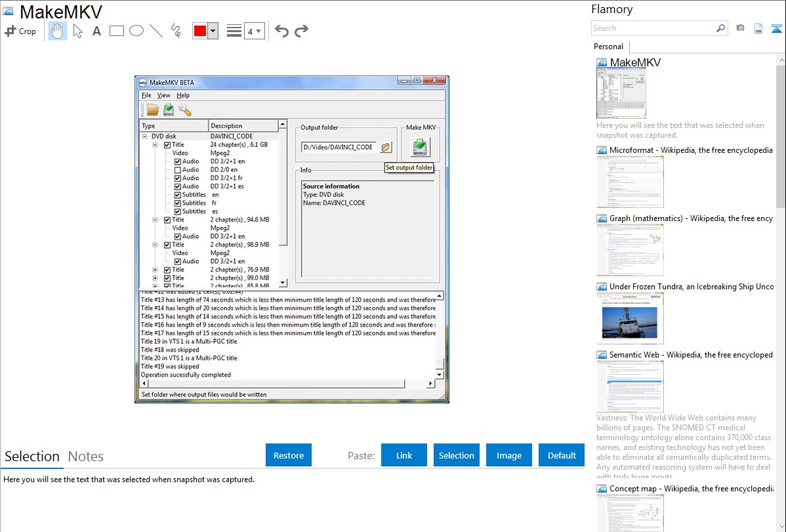This screenshot has height=532, width=786.
Task: Uncheck Audio DD 3/2+1 fr checkbox
Action: tap(177, 178)
